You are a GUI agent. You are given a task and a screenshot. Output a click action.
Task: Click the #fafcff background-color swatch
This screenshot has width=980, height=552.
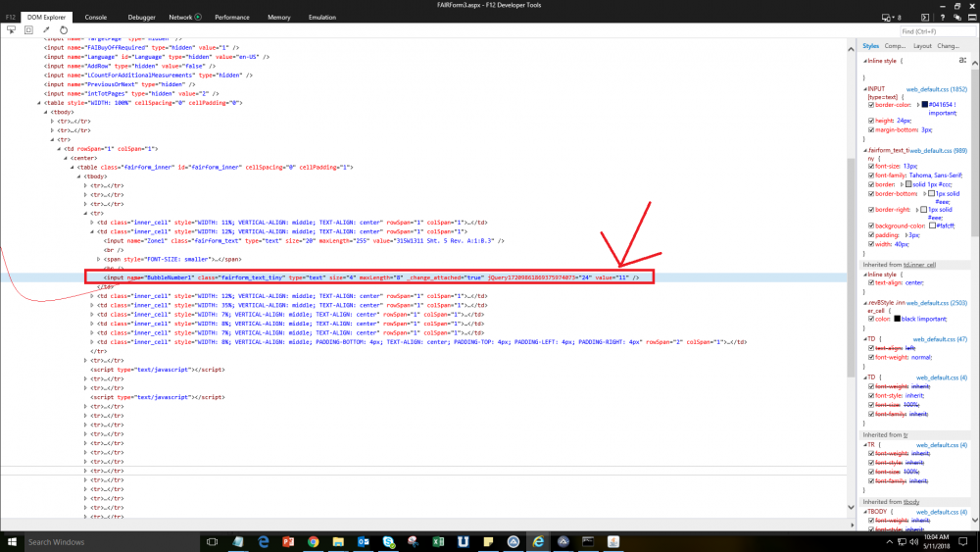(x=933, y=226)
